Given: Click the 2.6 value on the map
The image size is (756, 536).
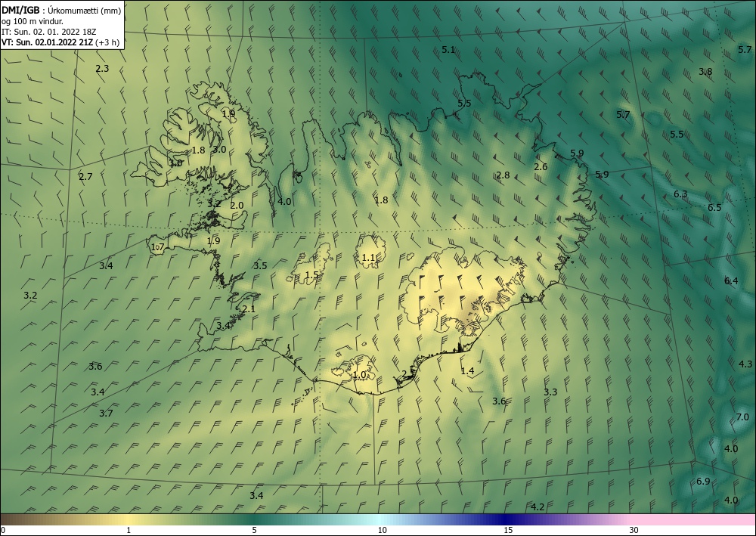Looking at the screenshot, I should click(x=541, y=167).
